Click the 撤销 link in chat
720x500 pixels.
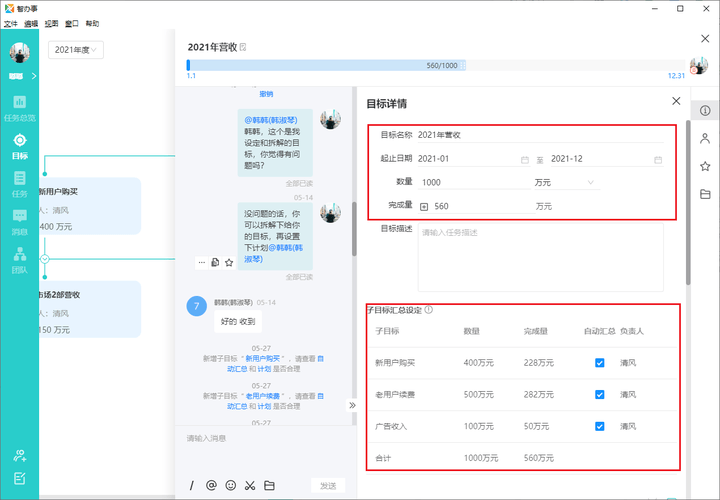pyautogui.click(x=267, y=94)
